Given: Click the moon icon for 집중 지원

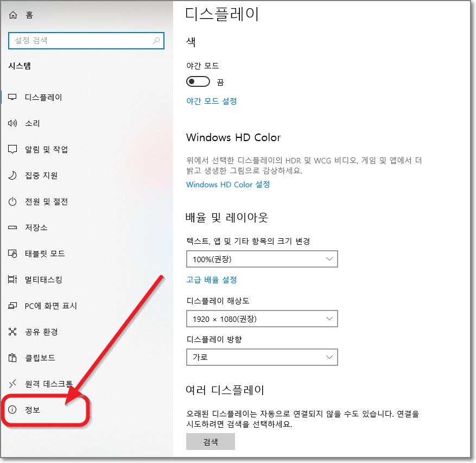Looking at the screenshot, I should tap(12, 175).
